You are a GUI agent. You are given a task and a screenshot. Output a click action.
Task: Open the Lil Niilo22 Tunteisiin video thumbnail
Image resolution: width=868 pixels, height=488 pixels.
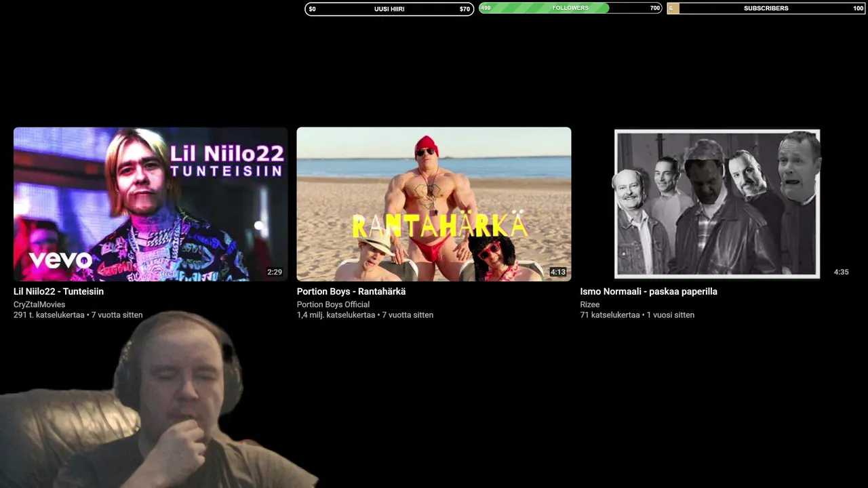coord(151,204)
